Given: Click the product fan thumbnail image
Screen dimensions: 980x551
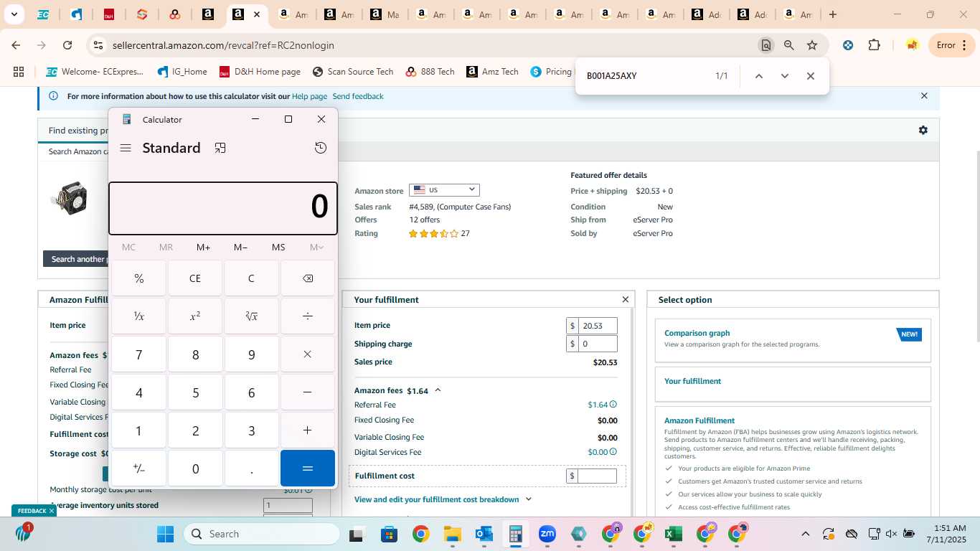Looking at the screenshot, I should 69,197.
